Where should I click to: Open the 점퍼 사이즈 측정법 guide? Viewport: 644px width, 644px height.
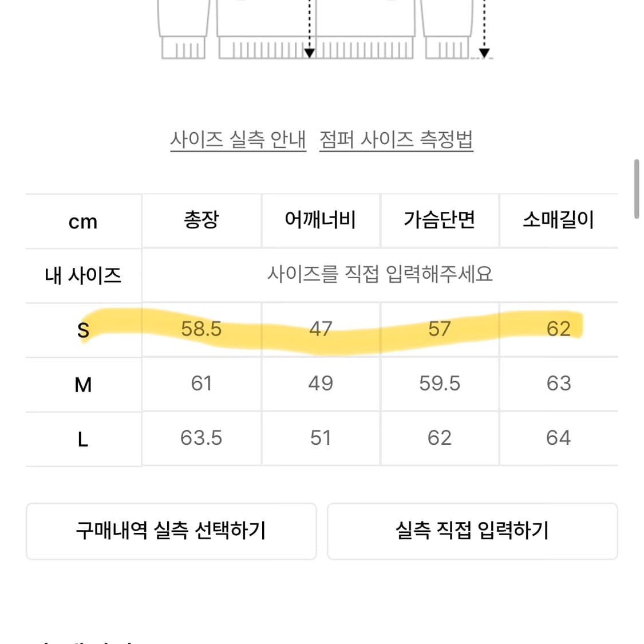396,139
